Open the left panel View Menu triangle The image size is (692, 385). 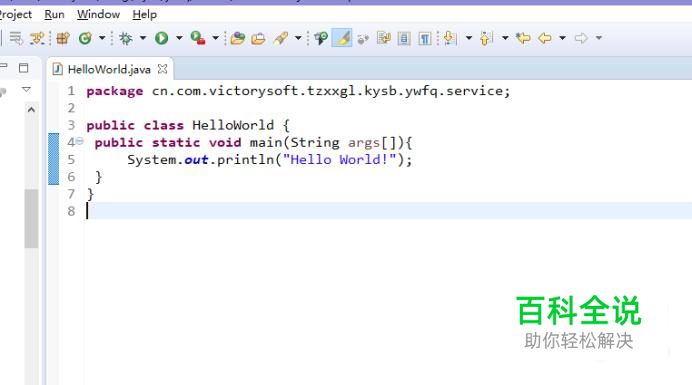[26, 90]
